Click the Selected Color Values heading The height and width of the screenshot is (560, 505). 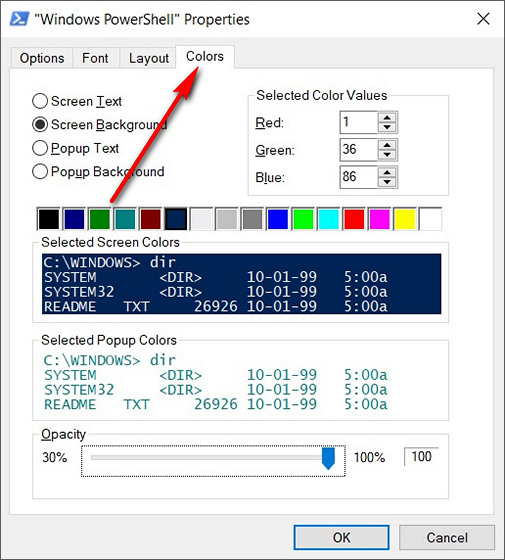pos(322,95)
